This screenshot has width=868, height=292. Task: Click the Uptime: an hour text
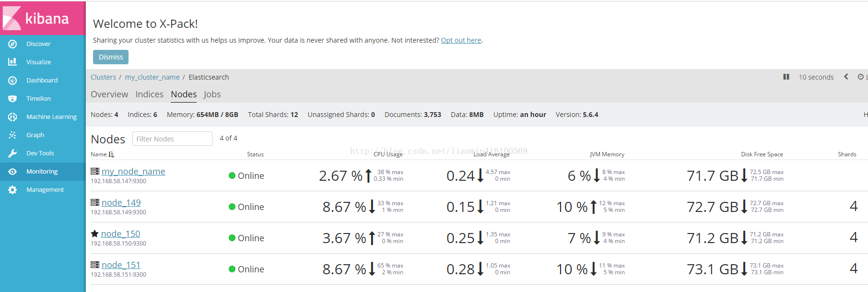(520, 115)
